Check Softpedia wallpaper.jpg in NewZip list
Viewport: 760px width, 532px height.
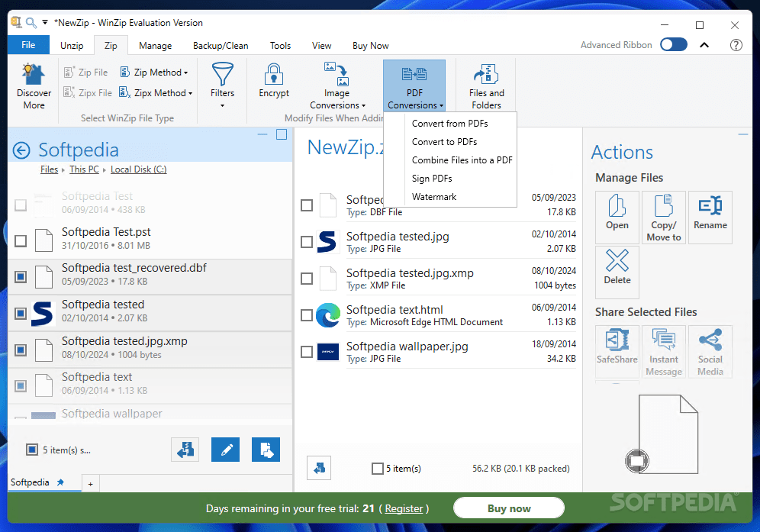306,352
